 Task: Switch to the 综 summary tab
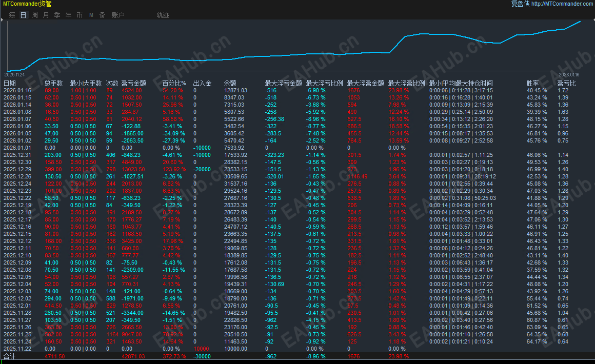pos(12,15)
